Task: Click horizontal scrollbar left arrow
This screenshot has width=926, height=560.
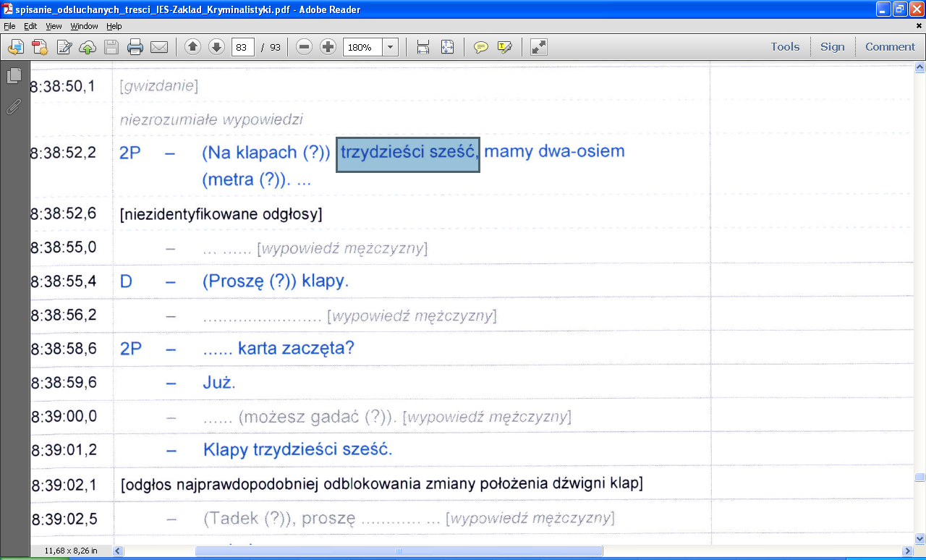Action: click(117, 551)
